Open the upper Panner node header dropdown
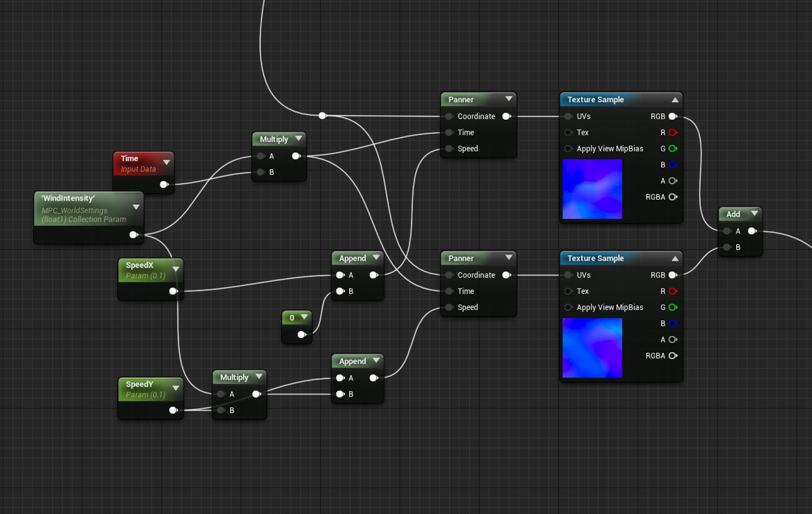This screenshot has height=514, width=812. click(507, 99)
